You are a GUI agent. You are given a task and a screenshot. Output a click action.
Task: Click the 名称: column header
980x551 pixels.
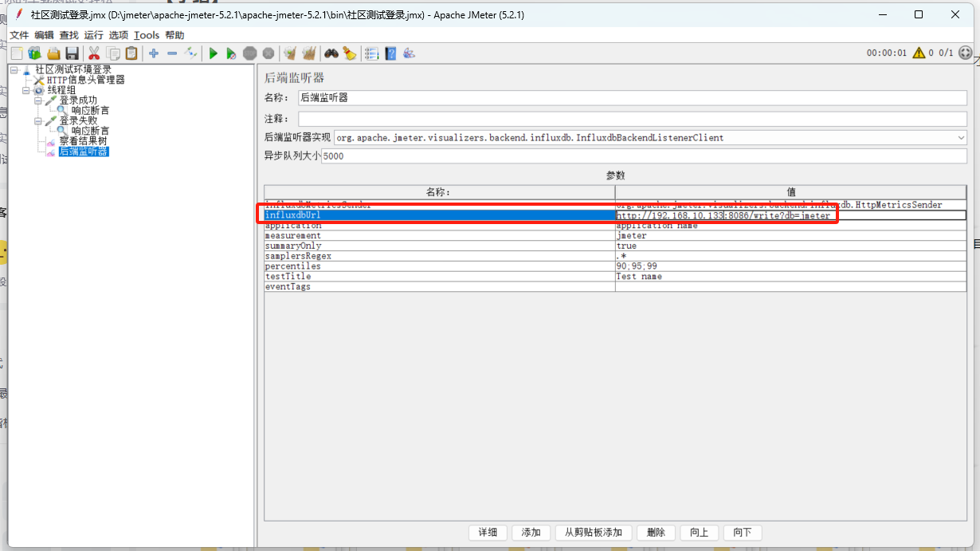440,192
